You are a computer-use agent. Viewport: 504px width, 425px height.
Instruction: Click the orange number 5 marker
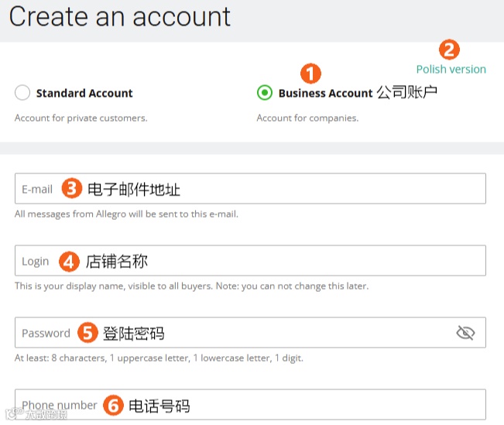pyautogui.click(x=87, y=333)
